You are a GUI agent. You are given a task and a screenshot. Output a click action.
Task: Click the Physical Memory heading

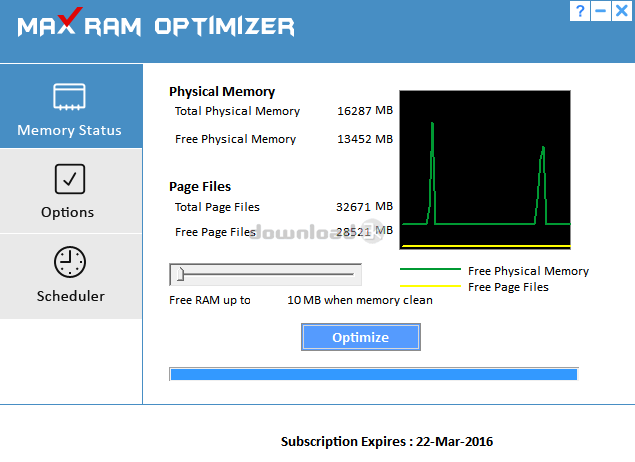point(222,92)
